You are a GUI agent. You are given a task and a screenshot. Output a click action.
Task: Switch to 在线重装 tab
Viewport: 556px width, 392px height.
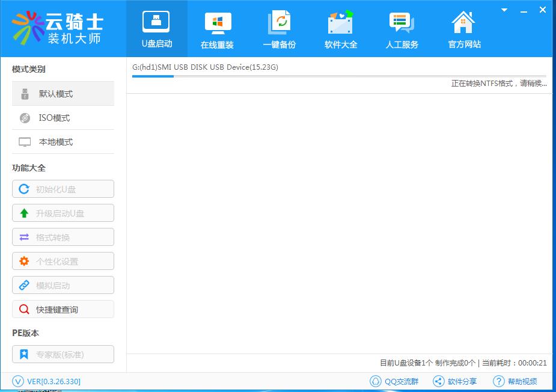pyautogui.click(x=218, y=29)
